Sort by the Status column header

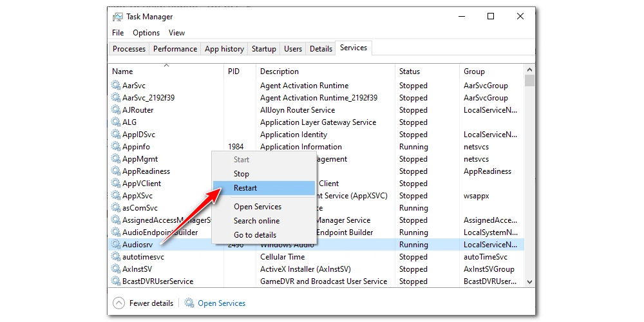click(427, 71)
